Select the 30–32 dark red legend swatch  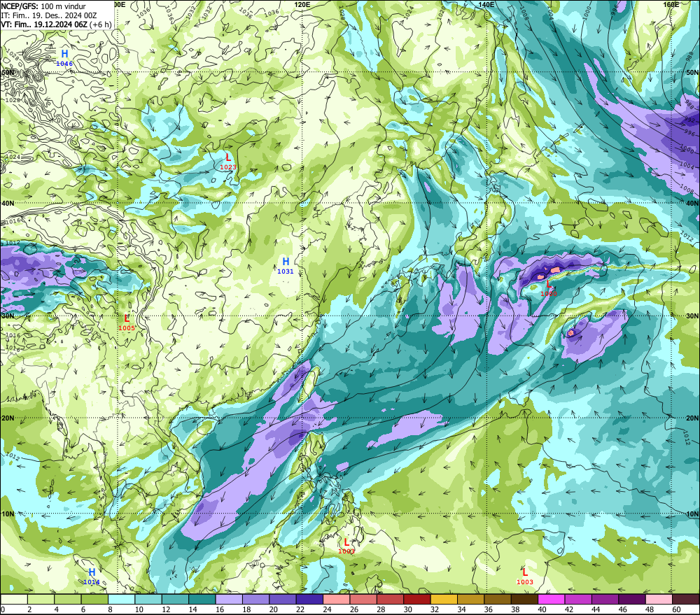(417, 599)
